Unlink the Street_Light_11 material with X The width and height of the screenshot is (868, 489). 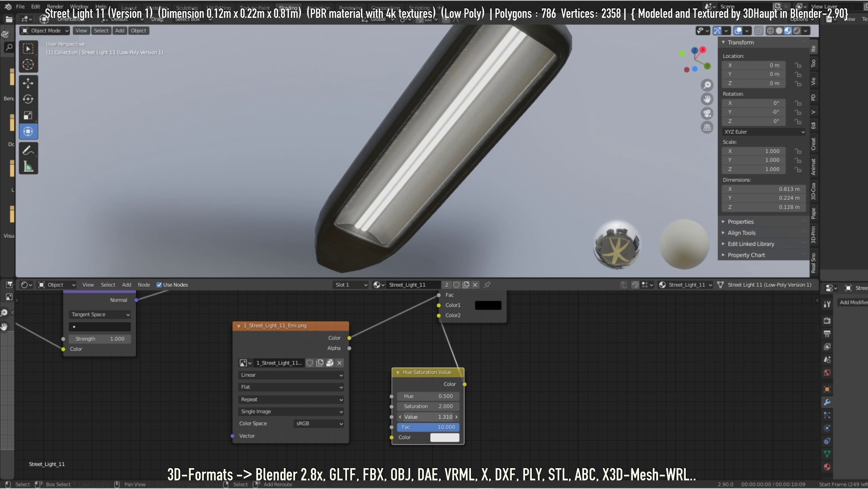coord(475,284)
